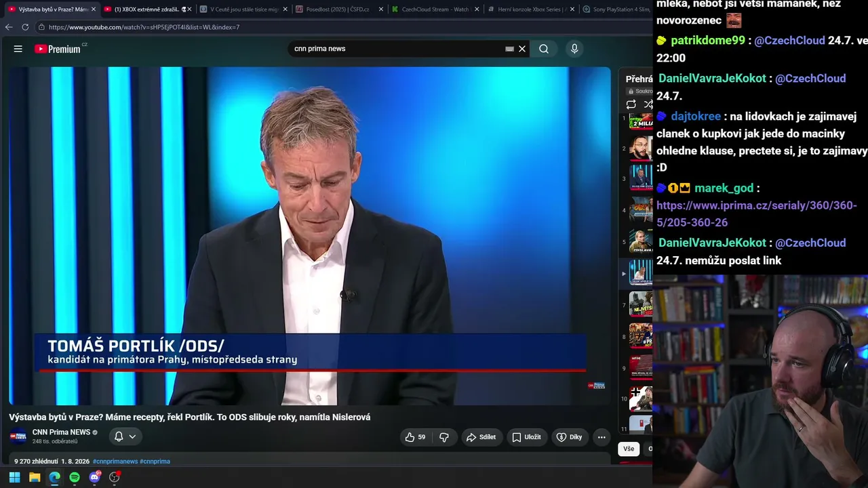Close the 'CzechCloud Stream' tab
This screenshot has width=868, height=488.
click(x=477, y=9)
